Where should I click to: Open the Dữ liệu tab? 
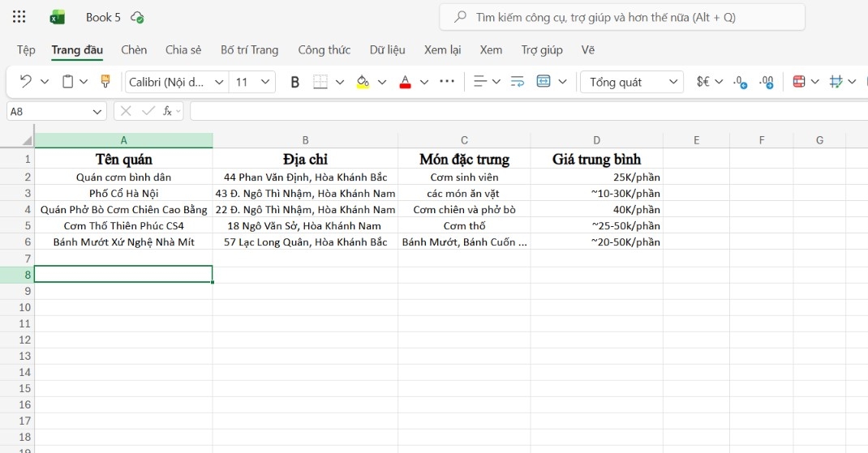(x=387, y=49)
